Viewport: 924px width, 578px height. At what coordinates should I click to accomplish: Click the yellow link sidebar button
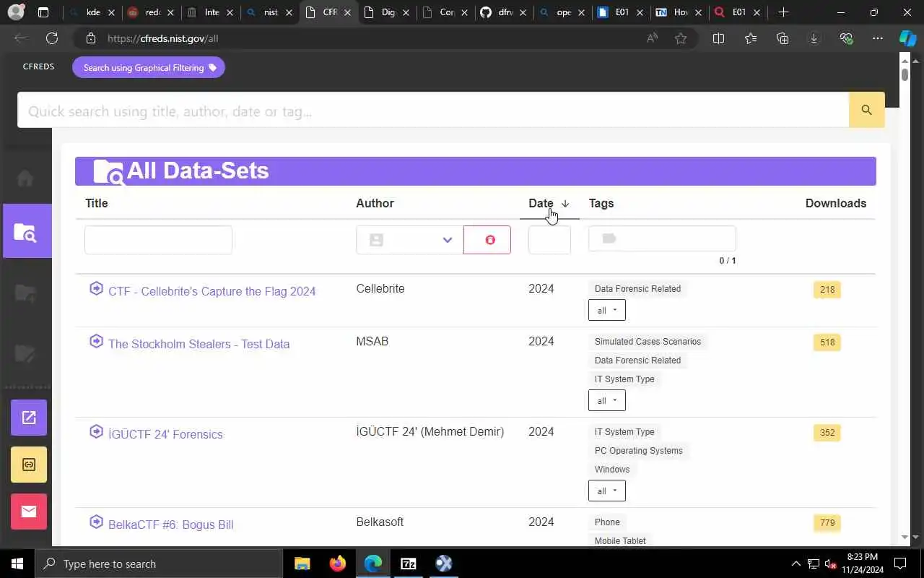[29, 465]
